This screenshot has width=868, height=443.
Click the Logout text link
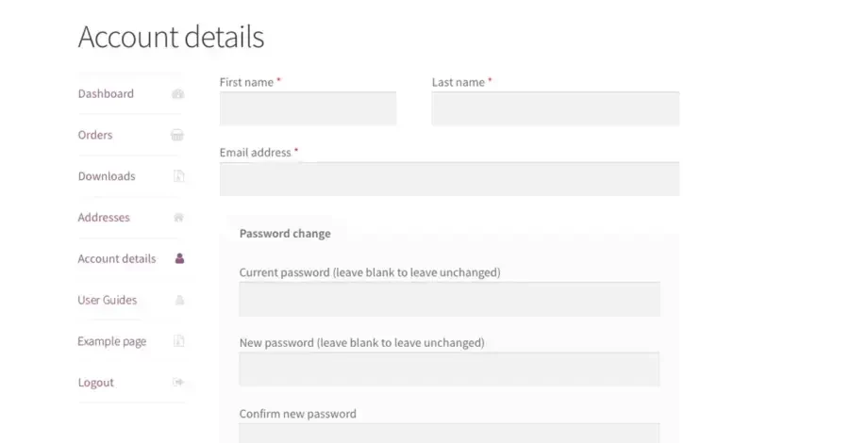click(96, 382)
